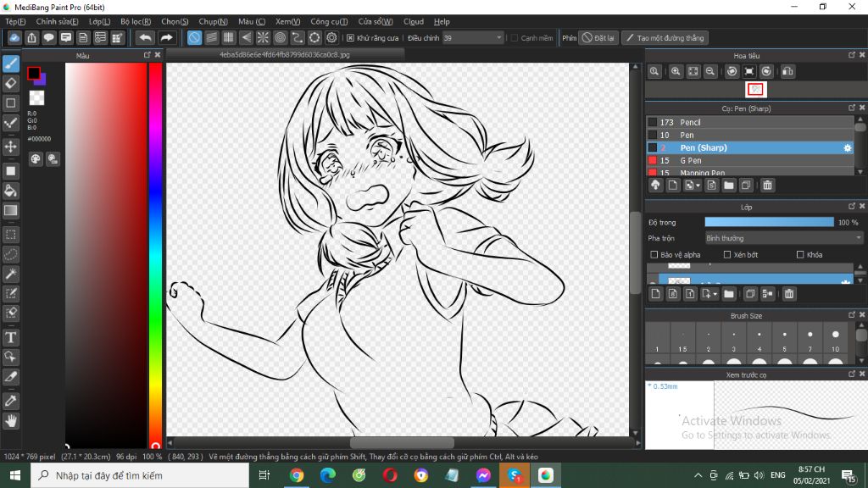Delete the selected brush with trash icon
The image size is (868, 488).
click(x=767, y=186)
